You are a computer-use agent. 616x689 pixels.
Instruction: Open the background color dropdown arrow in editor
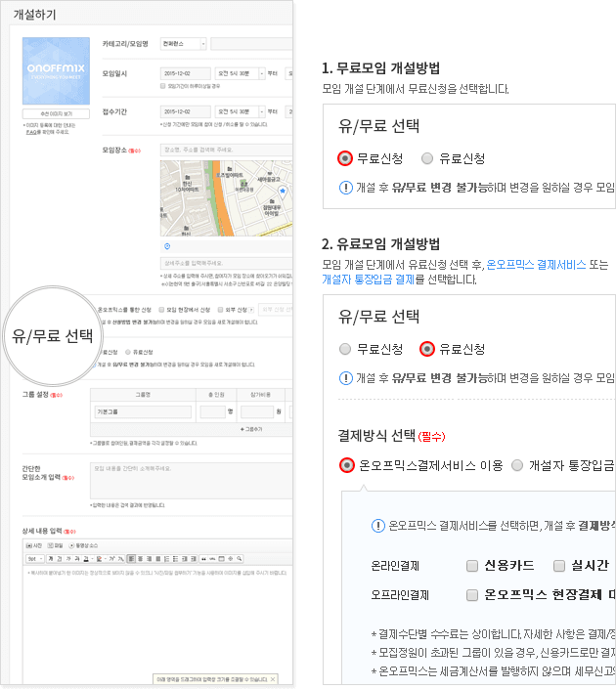pos(106,559)
